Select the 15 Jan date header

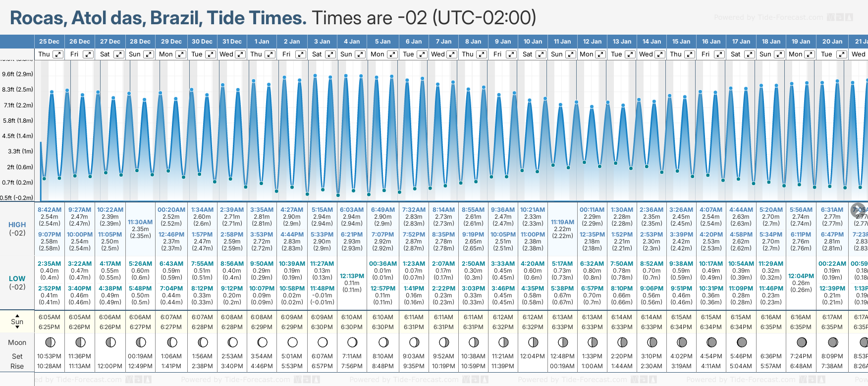point(681,42)
